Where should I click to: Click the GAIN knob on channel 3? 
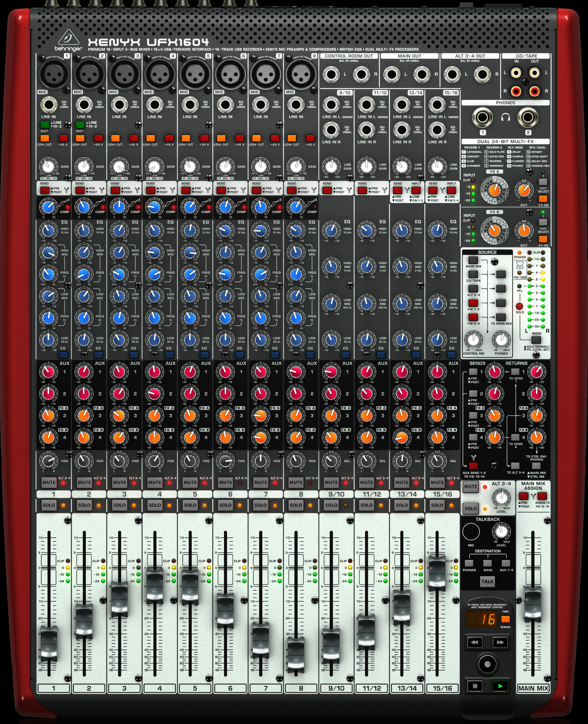click(119, 167)
